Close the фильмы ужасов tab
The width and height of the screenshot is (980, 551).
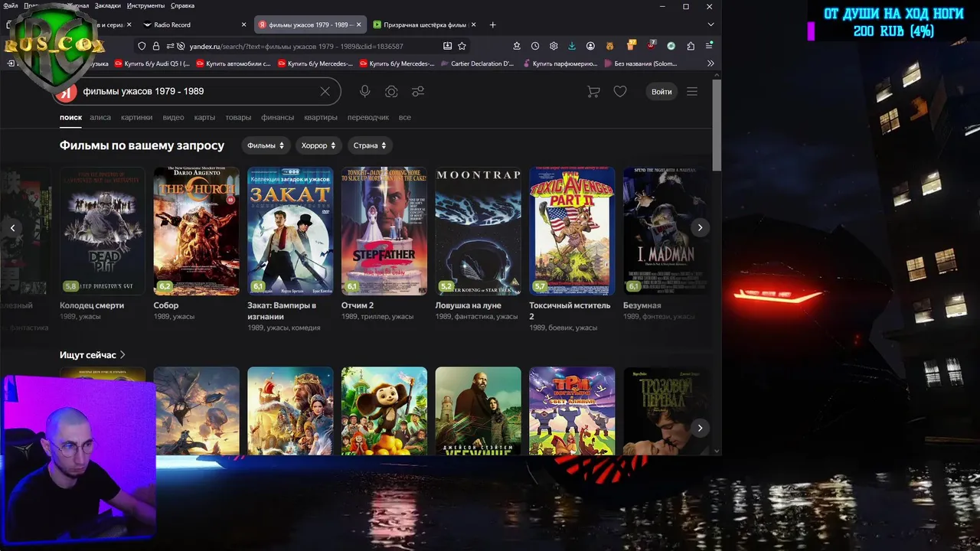[x=359, y=24]
